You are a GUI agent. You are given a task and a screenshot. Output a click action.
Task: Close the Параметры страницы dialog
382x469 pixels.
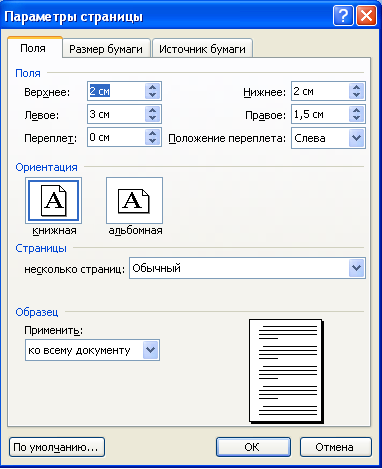coord(366,16)
